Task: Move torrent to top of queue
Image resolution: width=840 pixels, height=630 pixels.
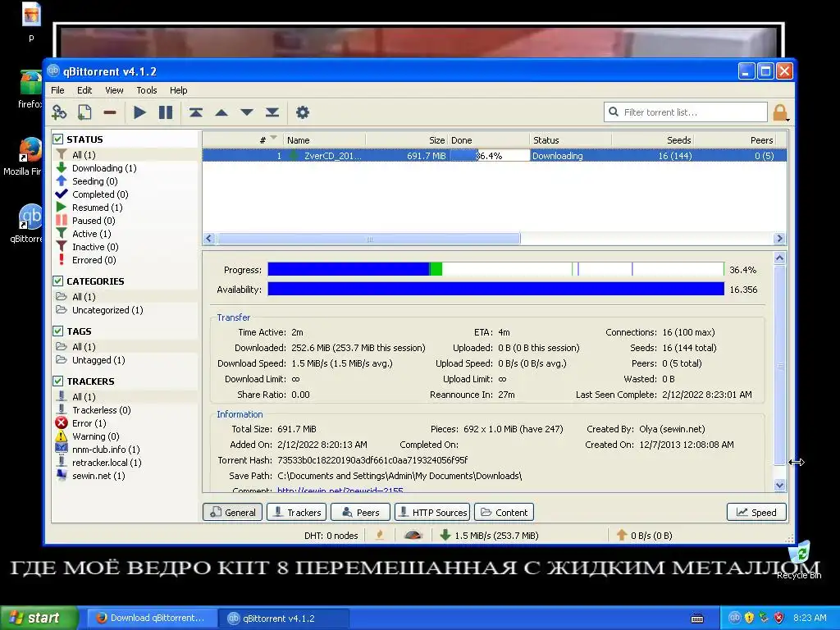Action: (195, 112)
